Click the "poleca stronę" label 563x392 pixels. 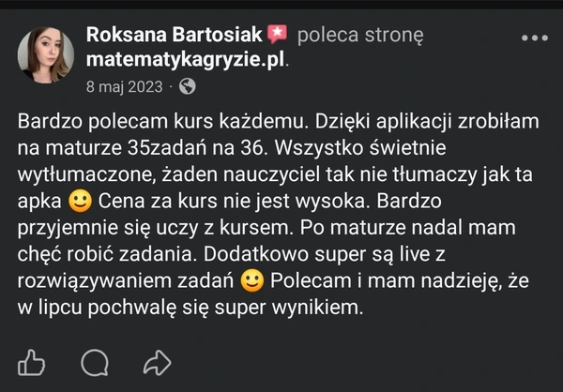coord(360,35)
